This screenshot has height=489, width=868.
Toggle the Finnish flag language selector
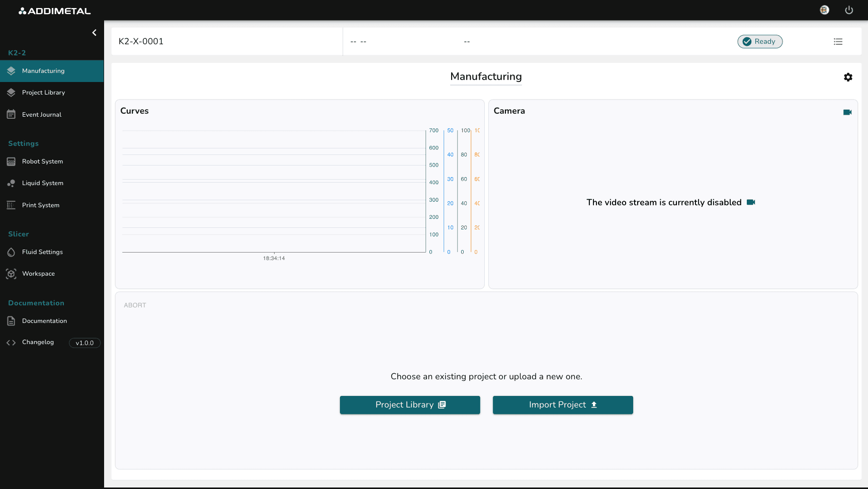(824, 10)
